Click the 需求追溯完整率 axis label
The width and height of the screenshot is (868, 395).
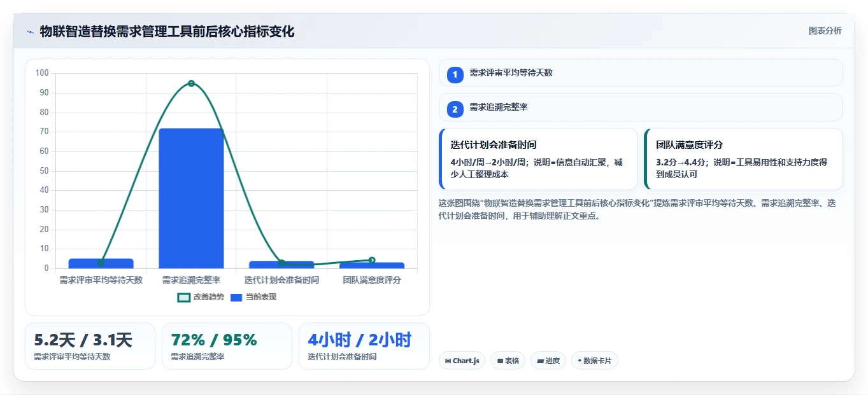click(191, 280)
